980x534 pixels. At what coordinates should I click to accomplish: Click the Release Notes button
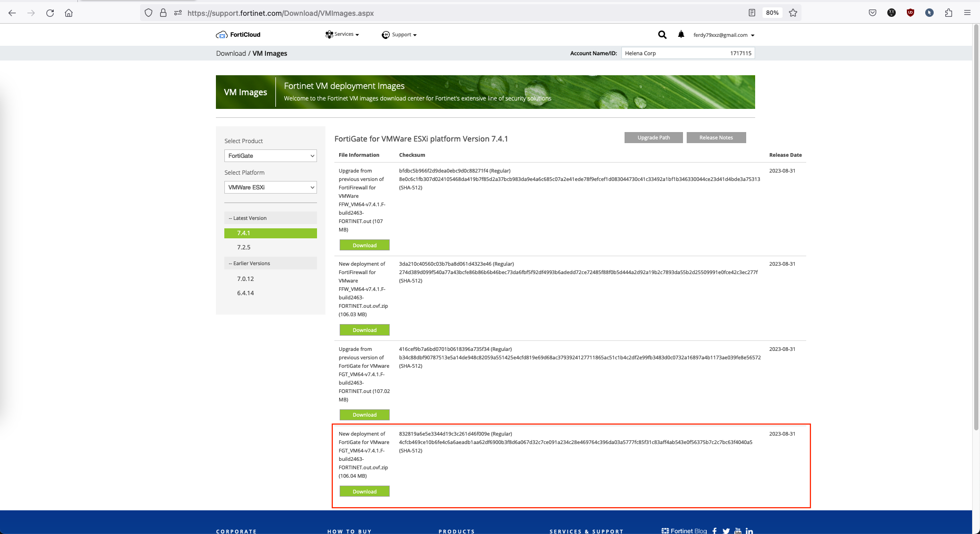pyautogui.click(x=716, y=138)
